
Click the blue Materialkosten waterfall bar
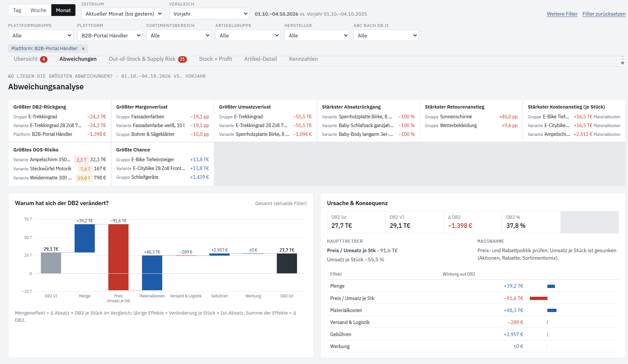(x=152, y=273)
